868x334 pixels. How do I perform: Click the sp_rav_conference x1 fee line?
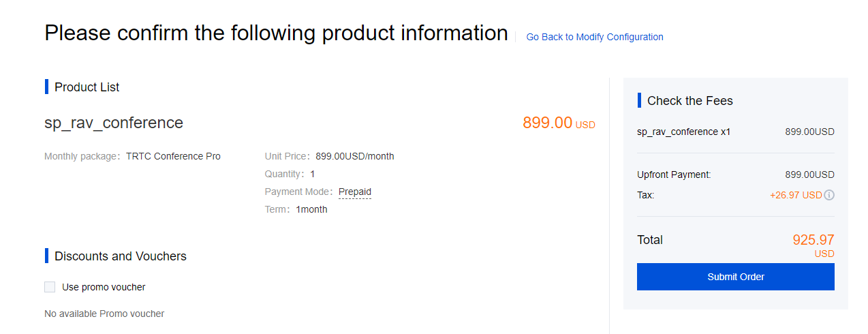point(683,132)
